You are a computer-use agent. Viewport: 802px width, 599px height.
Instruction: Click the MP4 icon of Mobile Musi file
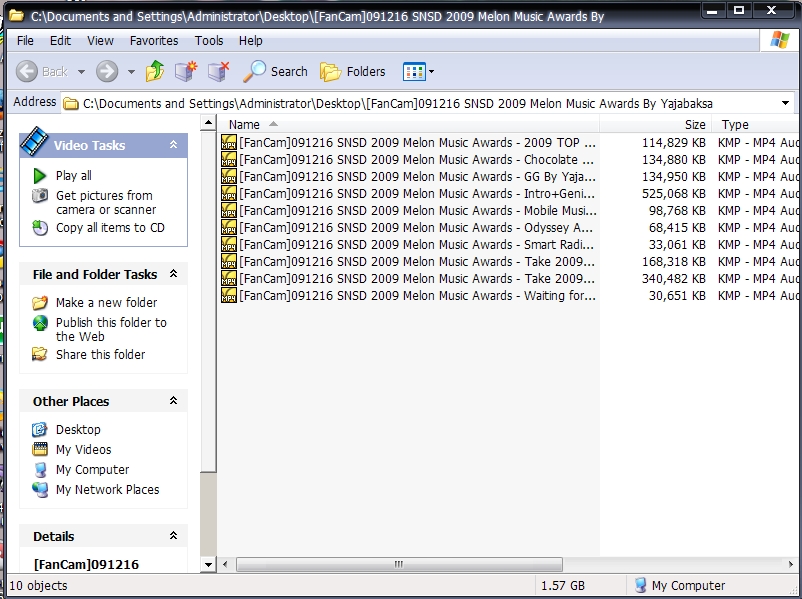229,210
